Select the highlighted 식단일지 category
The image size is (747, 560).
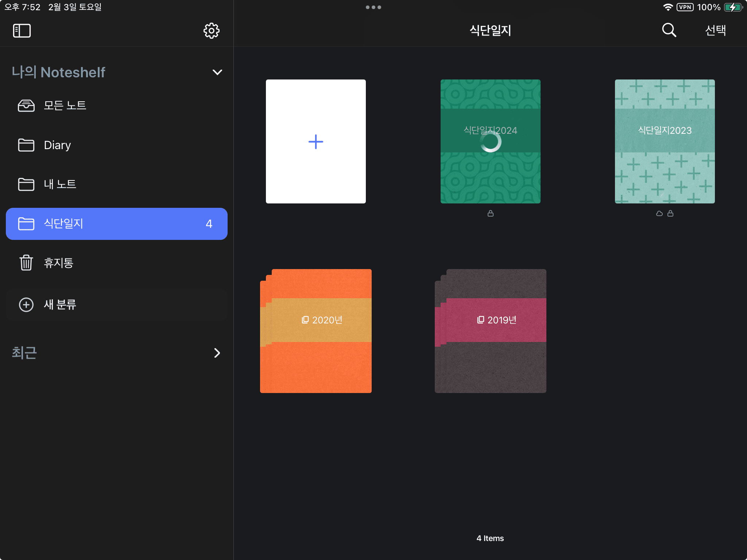click(x=117, y=223)
